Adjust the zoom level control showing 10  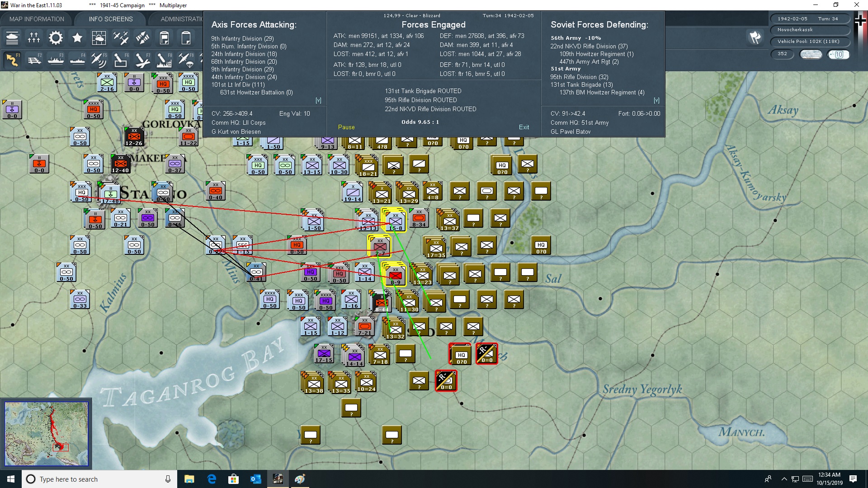(x=839, y=54)
